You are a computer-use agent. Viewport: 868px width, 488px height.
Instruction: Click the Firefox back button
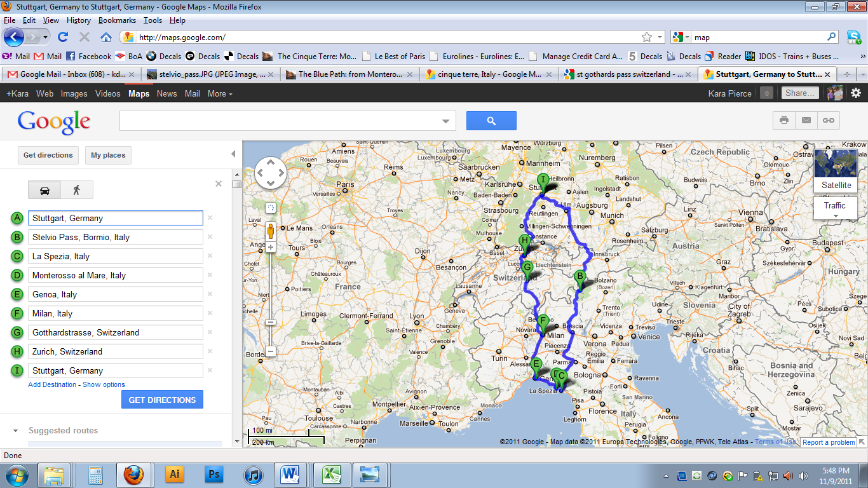point(14,37)
